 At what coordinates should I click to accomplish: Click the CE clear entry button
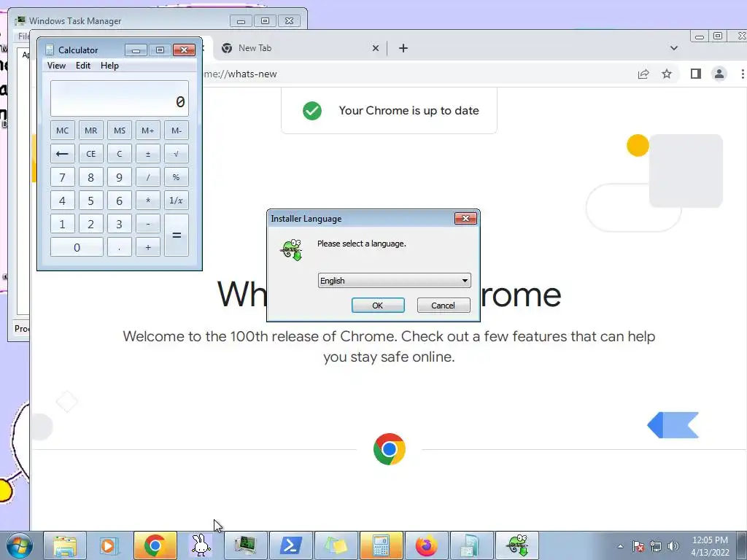tap(91, 154)
